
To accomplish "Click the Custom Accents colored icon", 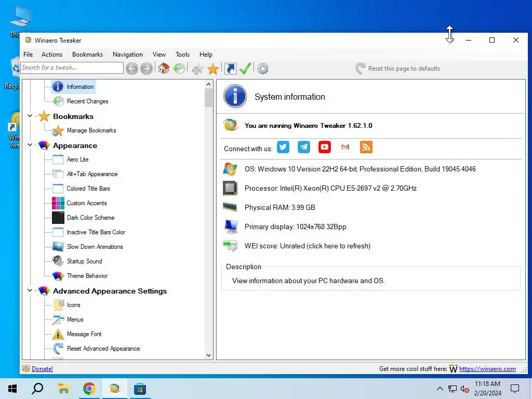I will point(58,203).
